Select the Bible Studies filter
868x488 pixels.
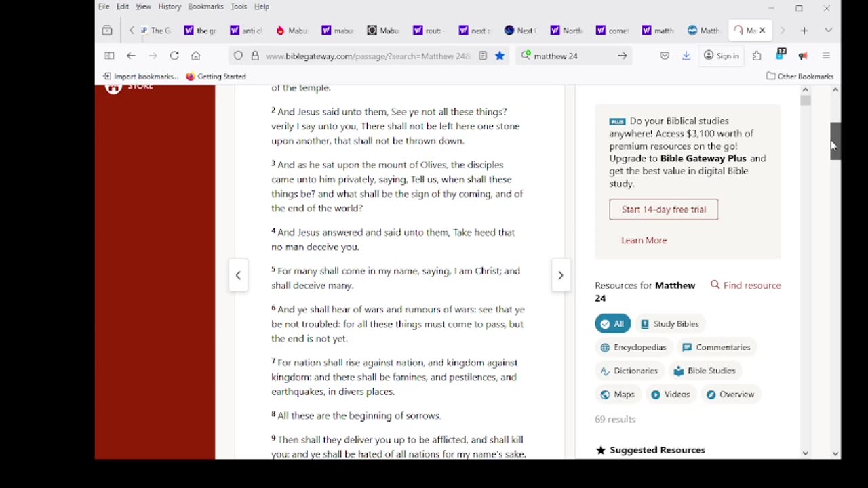[705, 371]
